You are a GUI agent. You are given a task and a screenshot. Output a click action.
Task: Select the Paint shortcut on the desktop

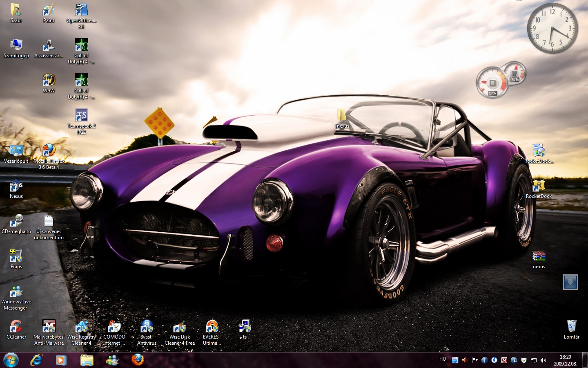(x=49, y=13)
